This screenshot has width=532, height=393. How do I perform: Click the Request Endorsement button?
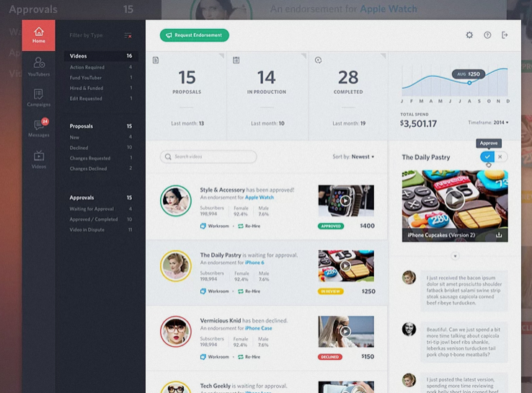pyautogui.click(x=195, y=35)
